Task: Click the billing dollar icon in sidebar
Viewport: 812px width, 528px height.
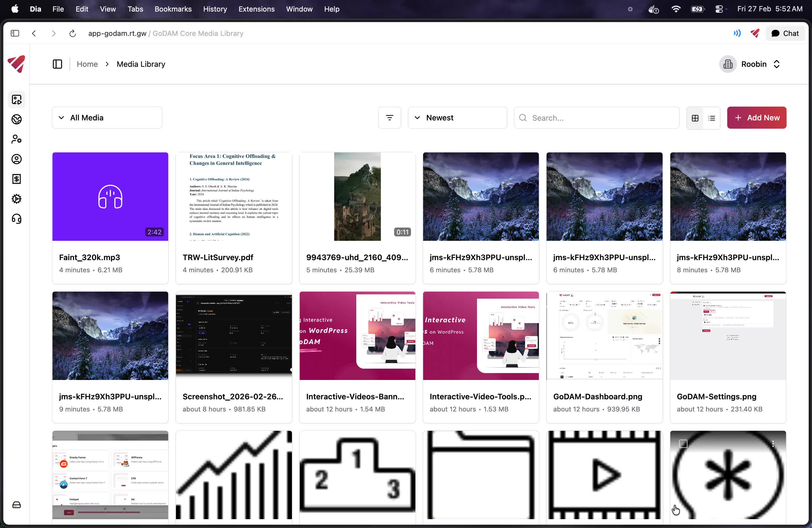Action: (x=16, y=179)
